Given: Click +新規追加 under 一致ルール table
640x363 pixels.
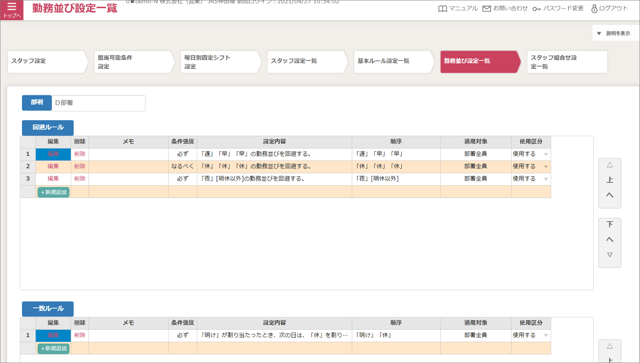Looking at the screenshot, I should (x=53, y=348).
